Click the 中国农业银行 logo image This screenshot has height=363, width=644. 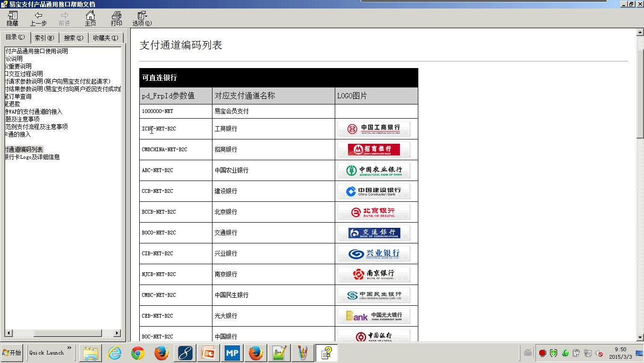374,170
